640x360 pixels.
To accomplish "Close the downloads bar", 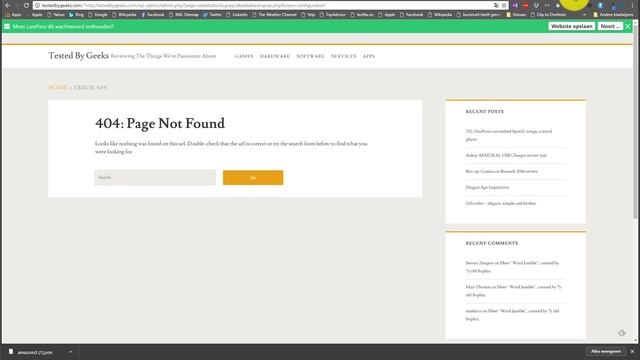I will coord(632,351).
